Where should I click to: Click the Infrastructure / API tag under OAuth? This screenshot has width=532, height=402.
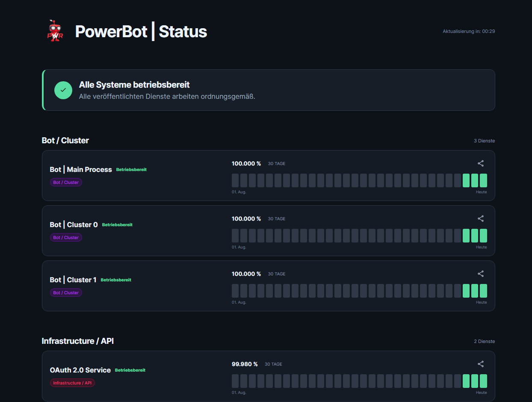72,383
